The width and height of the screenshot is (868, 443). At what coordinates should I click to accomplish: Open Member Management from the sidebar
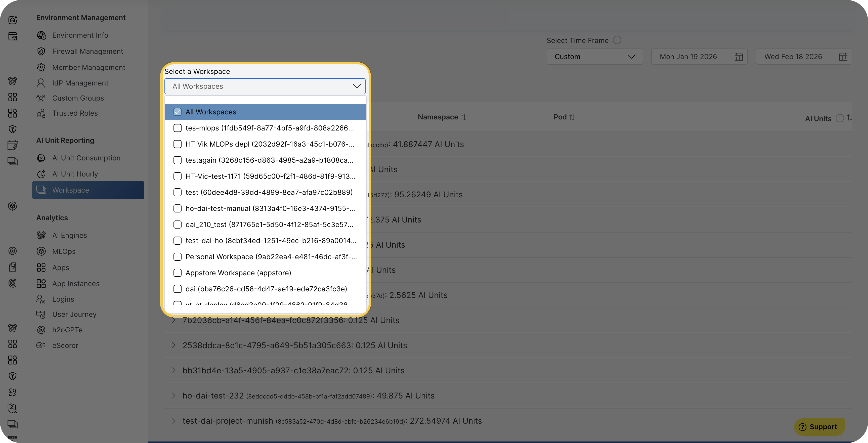pyautogui.click(x=89, y=67)
